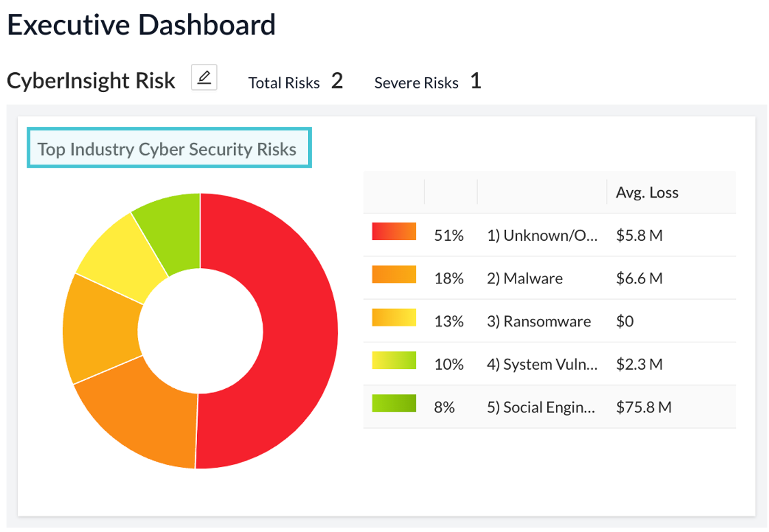Click the CyberInsight Risk edit pencil icon
769x532 pixels.
204,78
